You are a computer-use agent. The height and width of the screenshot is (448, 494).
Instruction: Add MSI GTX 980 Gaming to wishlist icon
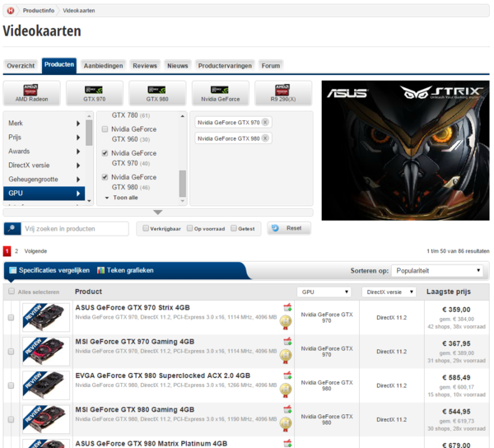[x=287, y=409]
